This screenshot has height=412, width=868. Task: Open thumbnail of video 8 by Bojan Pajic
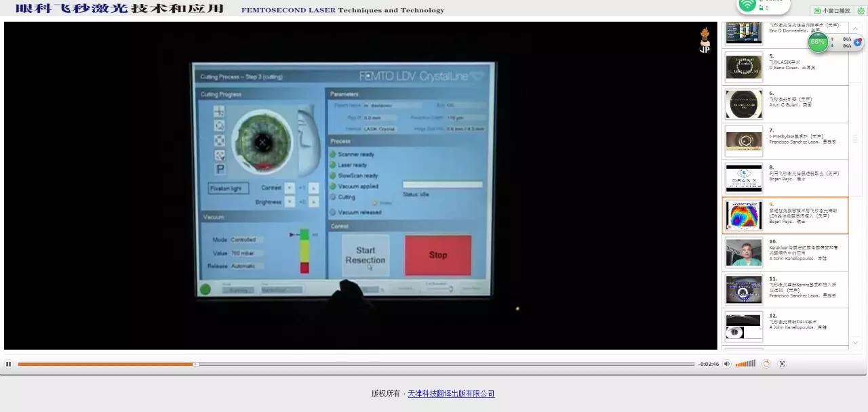click(x=744, y=178)
